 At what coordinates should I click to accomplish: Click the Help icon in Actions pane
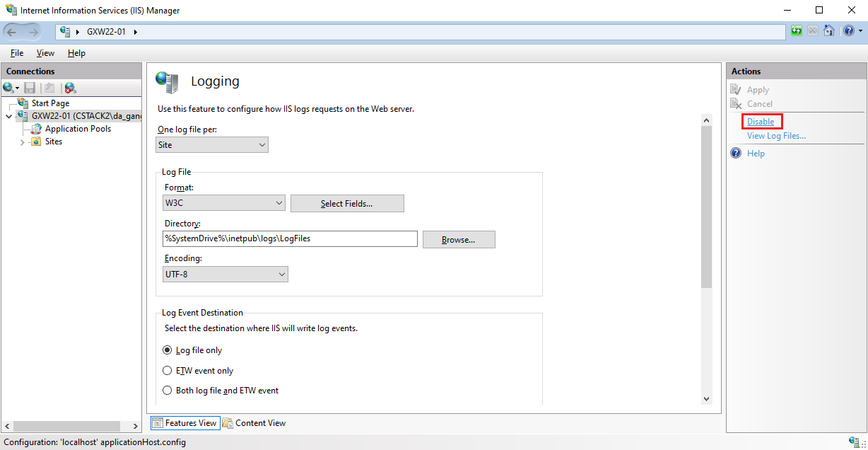coord(736,153)
